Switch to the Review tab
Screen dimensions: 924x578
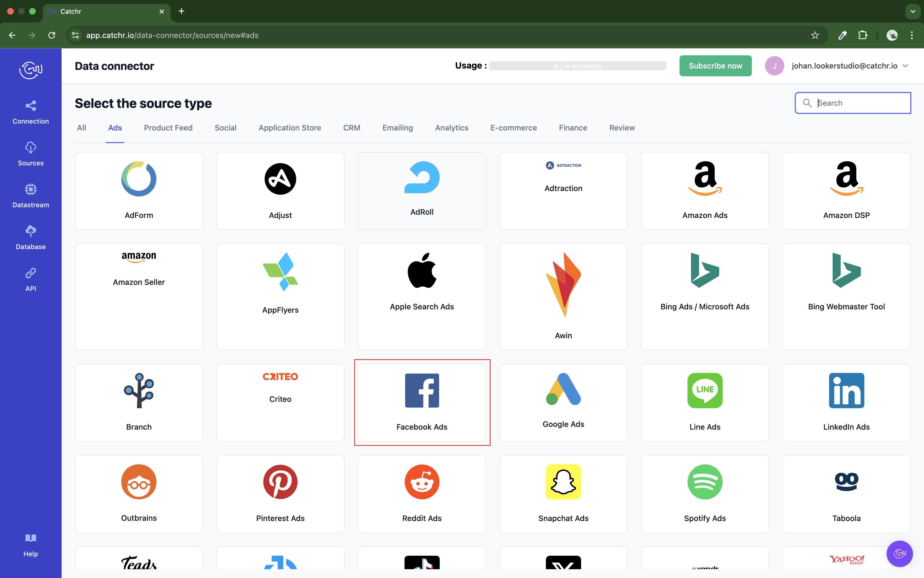622,128
